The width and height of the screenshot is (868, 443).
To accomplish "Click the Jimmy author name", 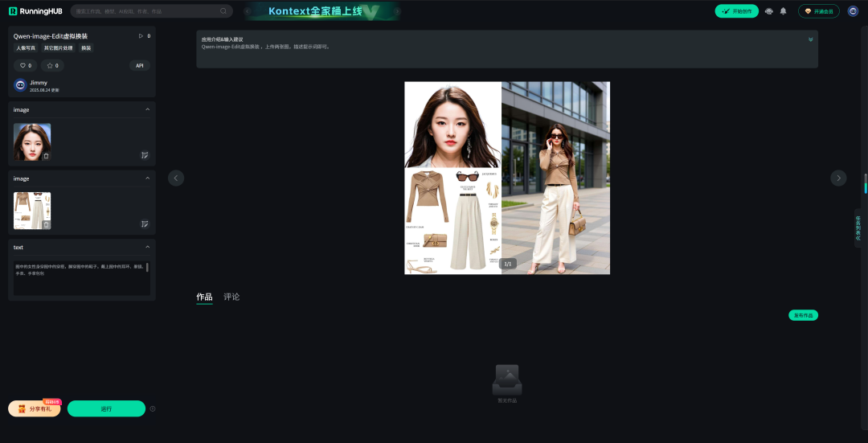I will 39,83.
